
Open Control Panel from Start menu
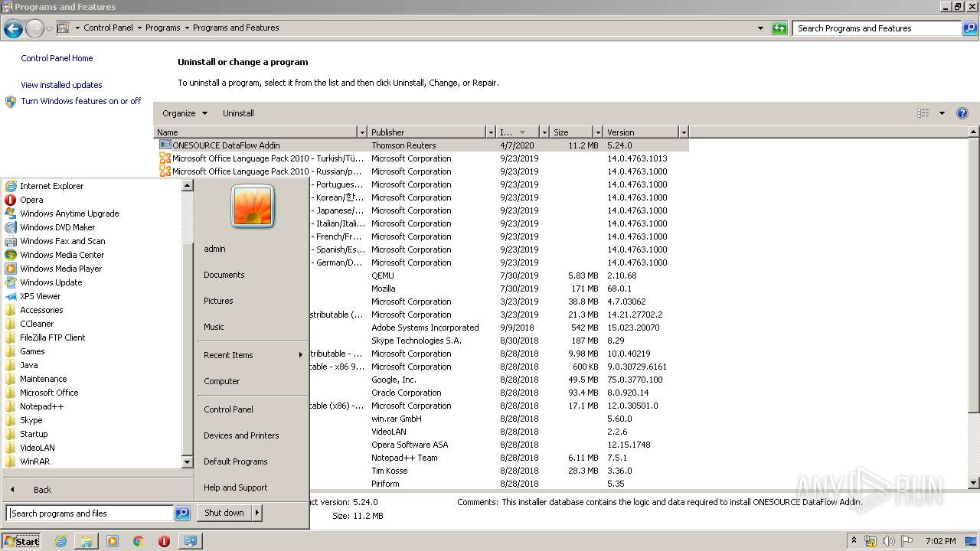[228, 409]
